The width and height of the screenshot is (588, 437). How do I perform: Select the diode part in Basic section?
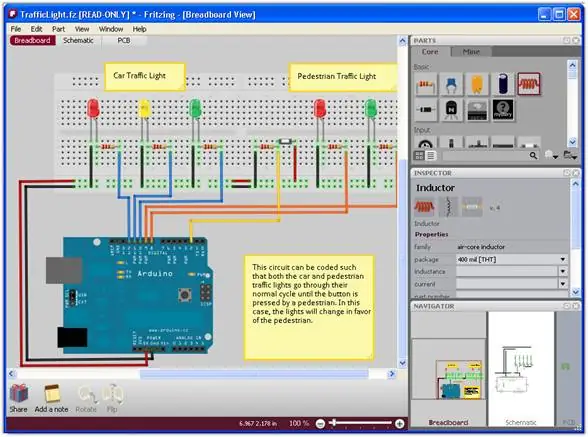tap(426, 110)
